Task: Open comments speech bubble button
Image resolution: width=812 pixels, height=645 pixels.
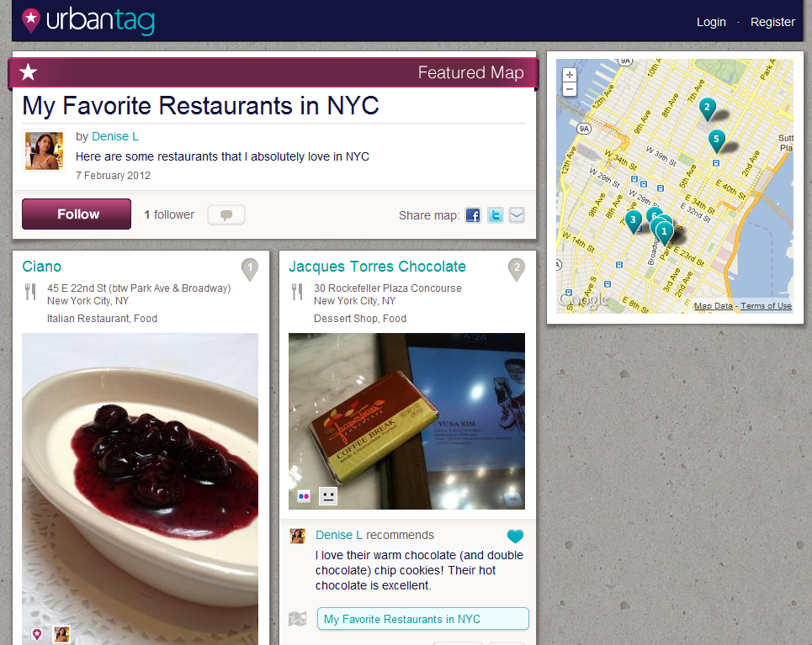Action: pos(226,214)
